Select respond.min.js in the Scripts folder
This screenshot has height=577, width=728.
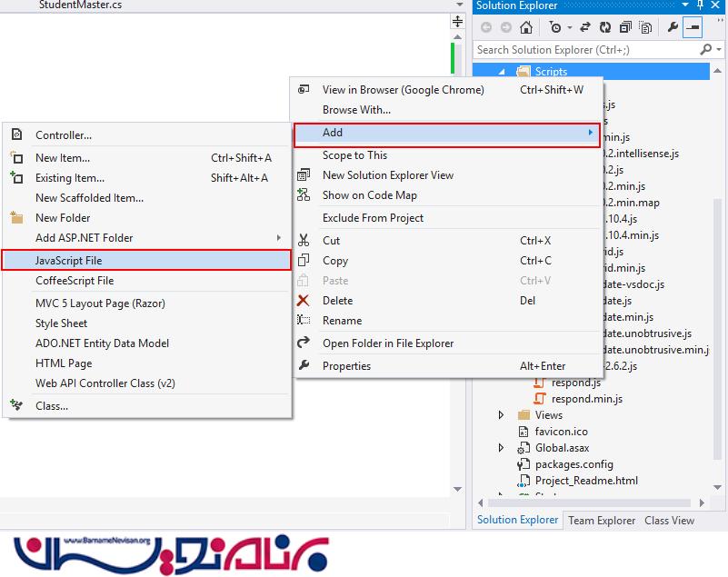click(586, 399)
